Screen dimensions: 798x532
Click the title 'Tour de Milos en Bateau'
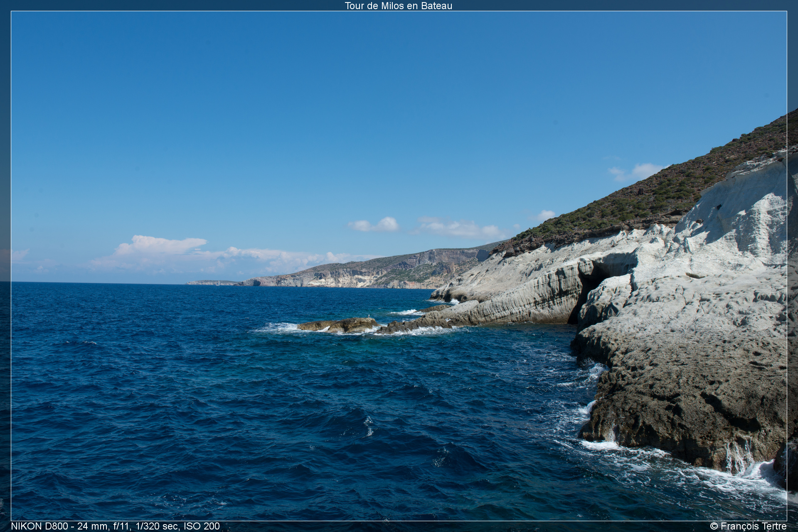398,6
